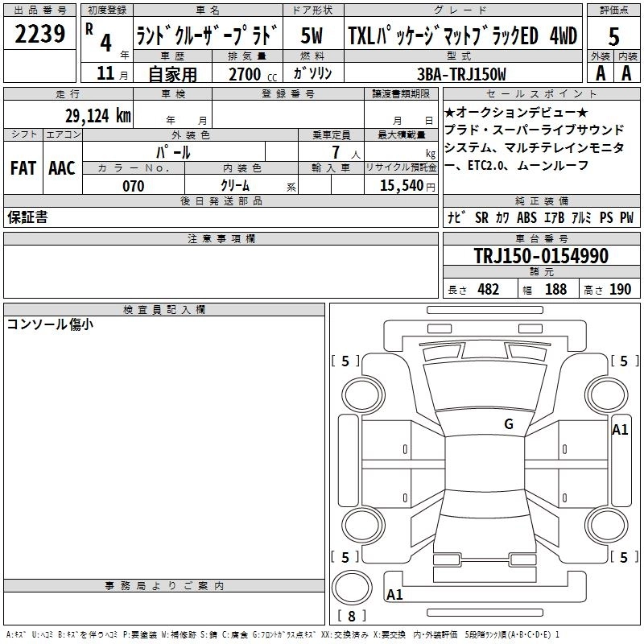
Task: Select grade text TXLパッケージ マットブラックED 4WD
Action: pos(462,35)
